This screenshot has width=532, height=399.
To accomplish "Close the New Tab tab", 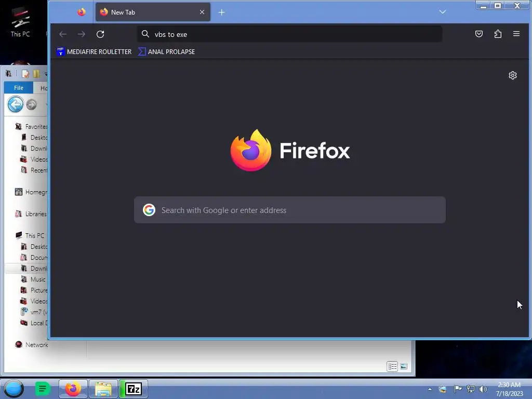I will pos(202,12).
